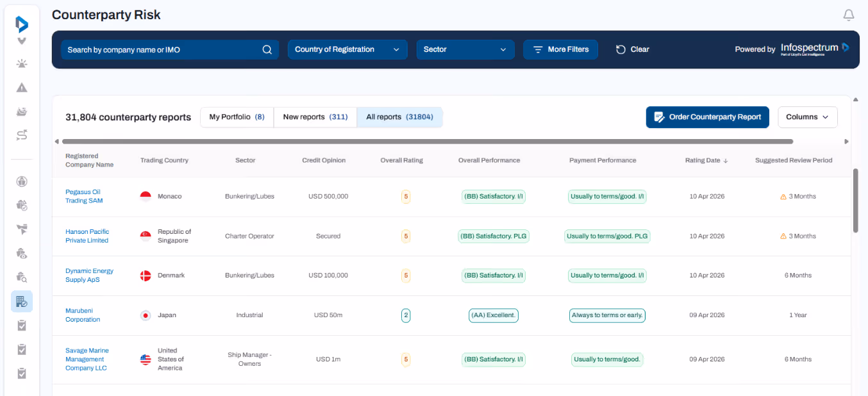Screen dimensions: 868x396
Task: Click the Clear reset arrow icon
Action: [x=621, y=49]
